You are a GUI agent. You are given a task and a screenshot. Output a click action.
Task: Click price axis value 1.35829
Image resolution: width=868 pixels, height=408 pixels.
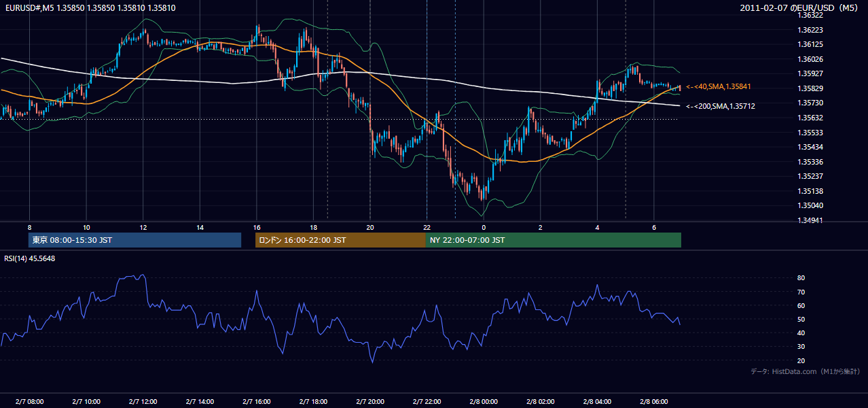point(812,88)
